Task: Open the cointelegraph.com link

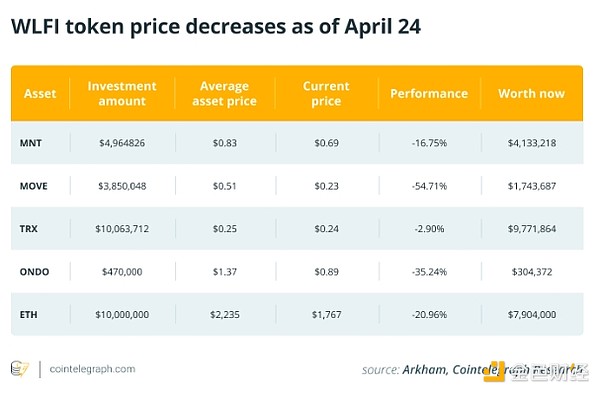Action: [92, 369]
